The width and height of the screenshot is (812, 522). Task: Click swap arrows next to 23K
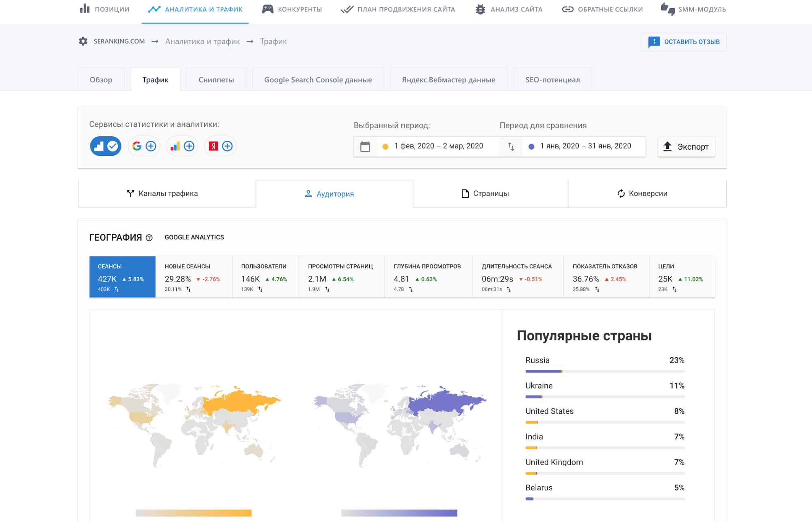[x=674, y=289]
